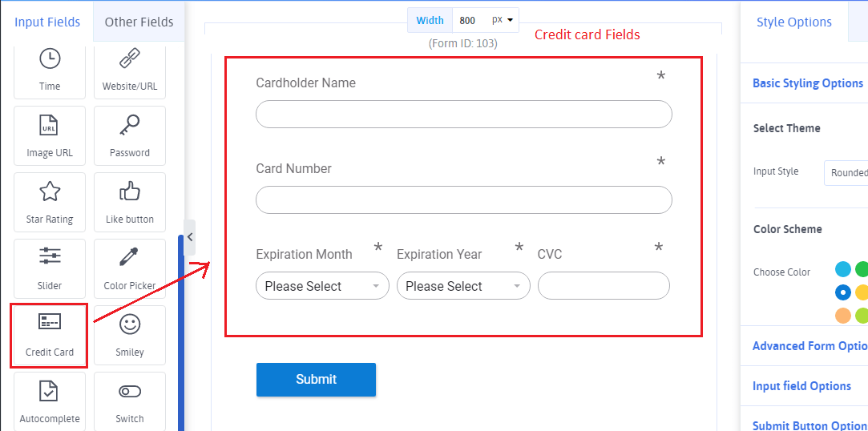
Task: Insert the Credit Card field
Action: coord(50,336)
